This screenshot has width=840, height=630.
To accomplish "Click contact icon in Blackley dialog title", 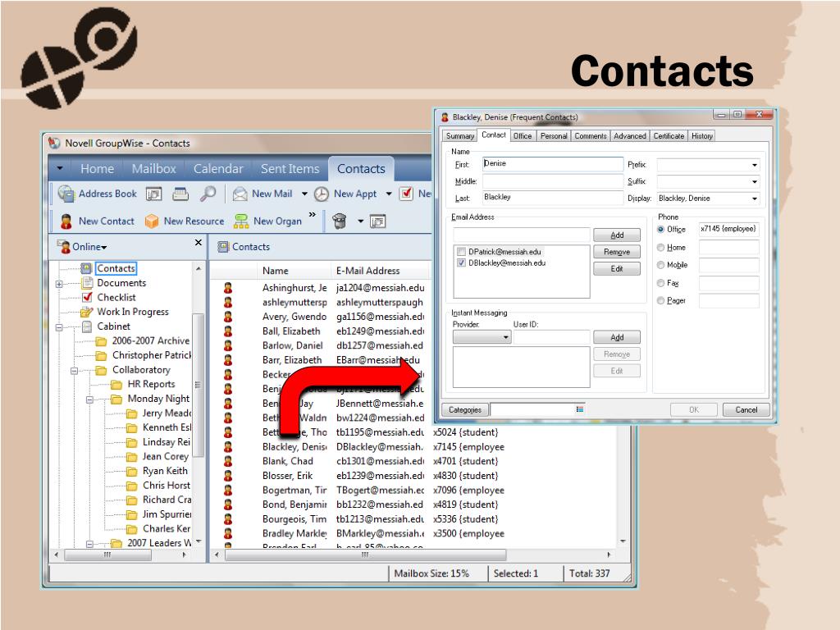I will point(445,116).
